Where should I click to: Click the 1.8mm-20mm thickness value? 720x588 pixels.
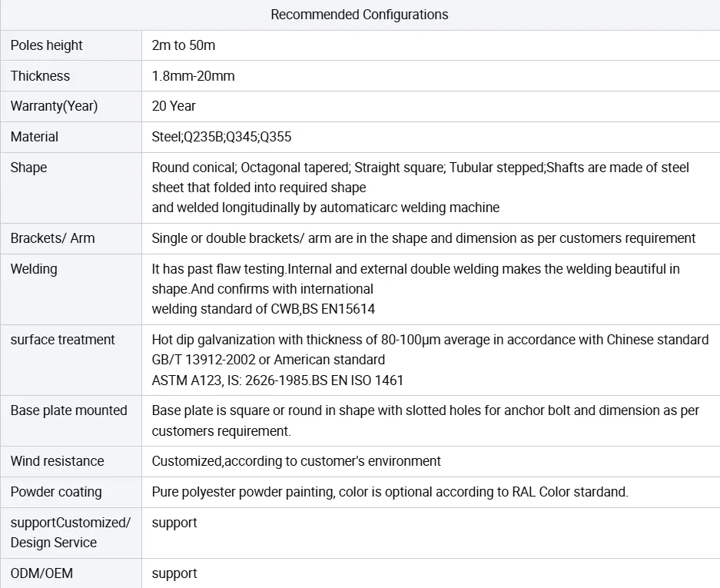pos(194,76)
